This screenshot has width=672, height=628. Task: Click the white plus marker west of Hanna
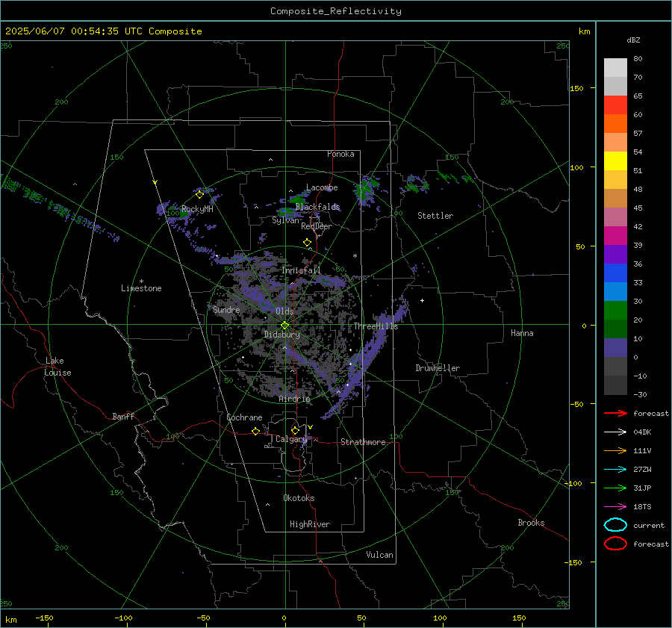point(422,300)
